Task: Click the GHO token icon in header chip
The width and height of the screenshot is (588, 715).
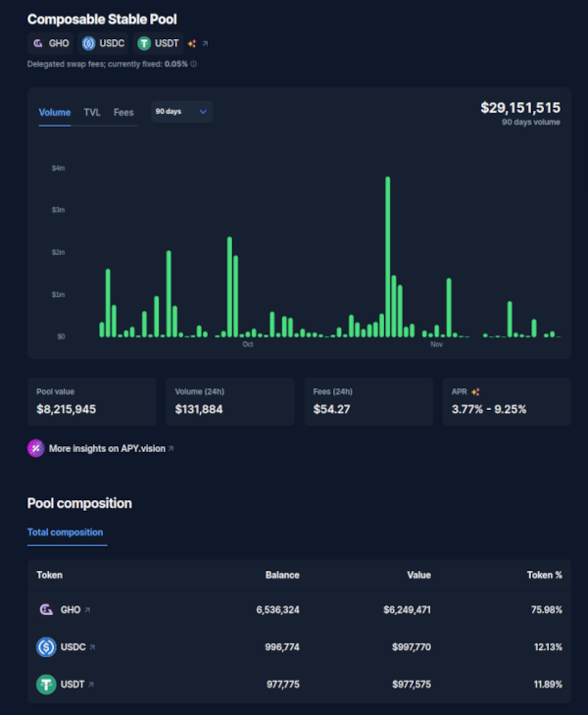Action: point(38,43)
